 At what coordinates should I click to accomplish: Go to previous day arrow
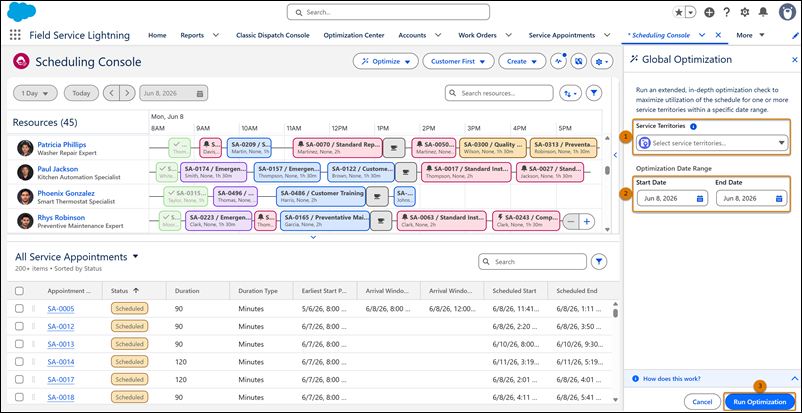click(111, 93)
